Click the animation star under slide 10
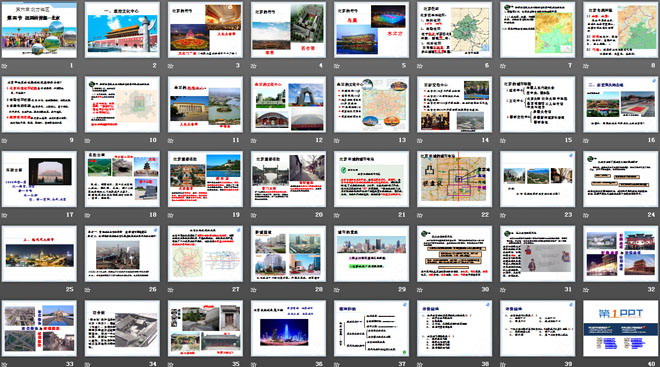The image size is (660, 367). click(x=88, y=141)
